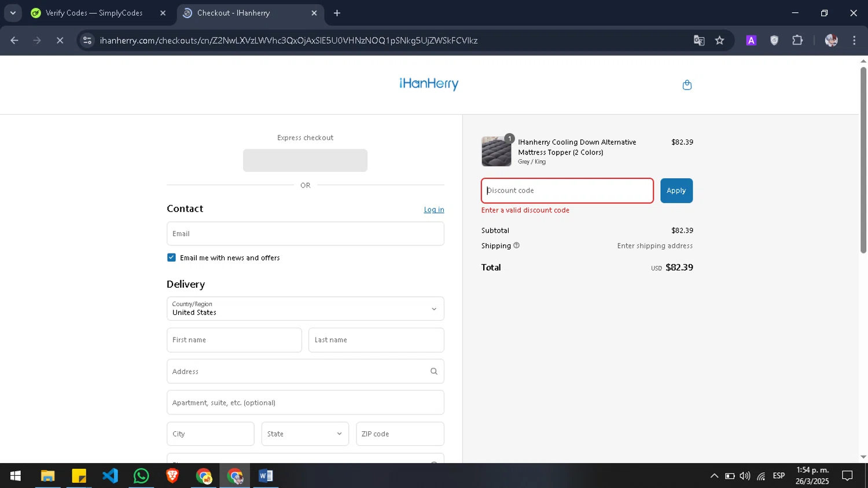Open a new browser tab
The width and height of the screenshot is (868, 488).
337,13
